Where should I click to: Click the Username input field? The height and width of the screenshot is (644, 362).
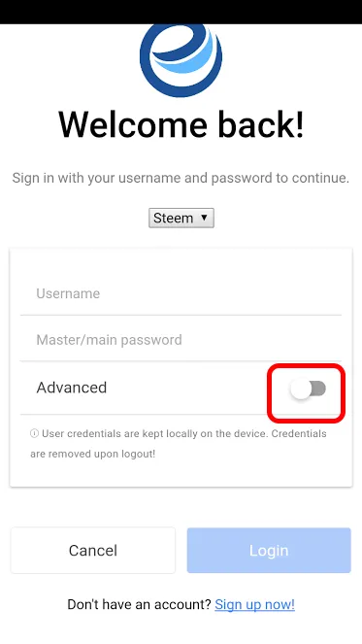181,293
